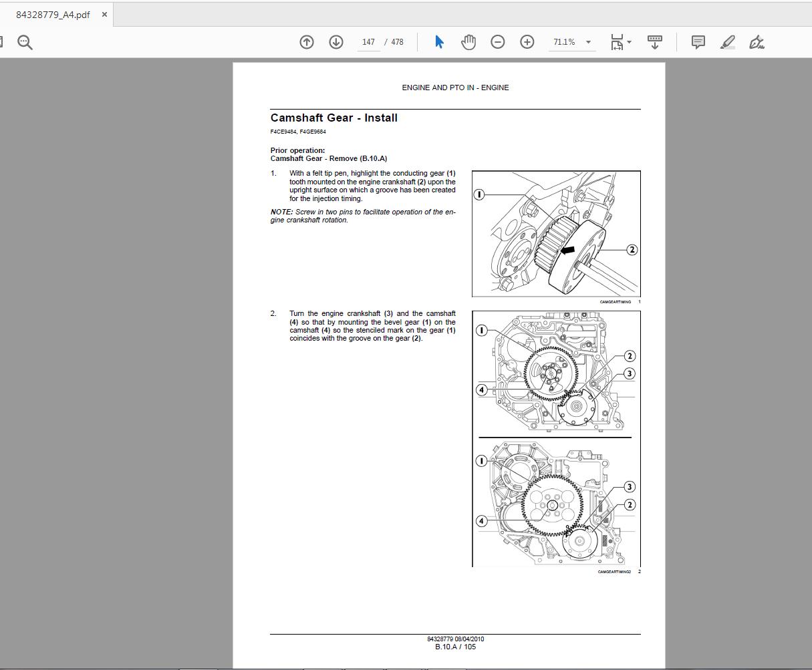Click the F4CE9484, F4GE9684 model codes text
The image size is (812, 670).
pos(298,132)
